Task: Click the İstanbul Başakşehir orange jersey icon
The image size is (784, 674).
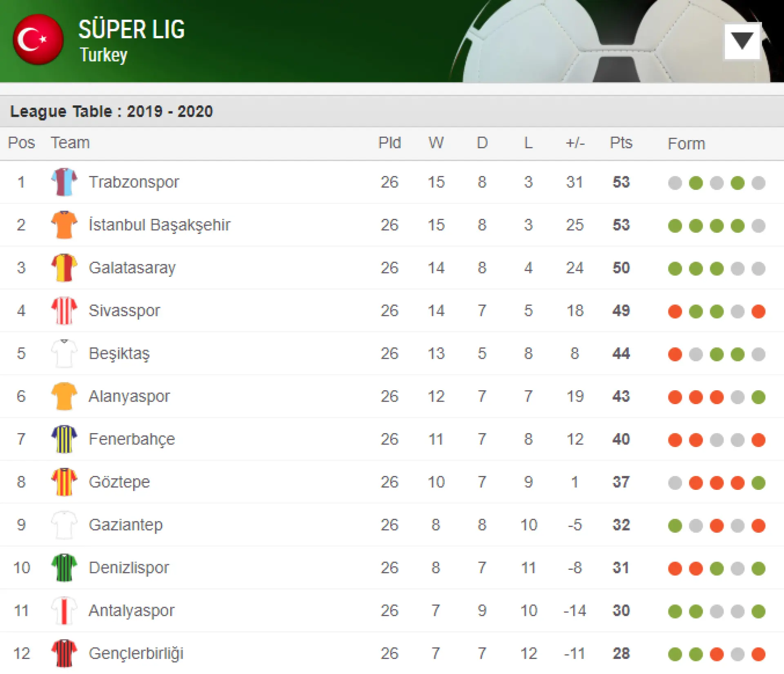Action: click(64, 225)
